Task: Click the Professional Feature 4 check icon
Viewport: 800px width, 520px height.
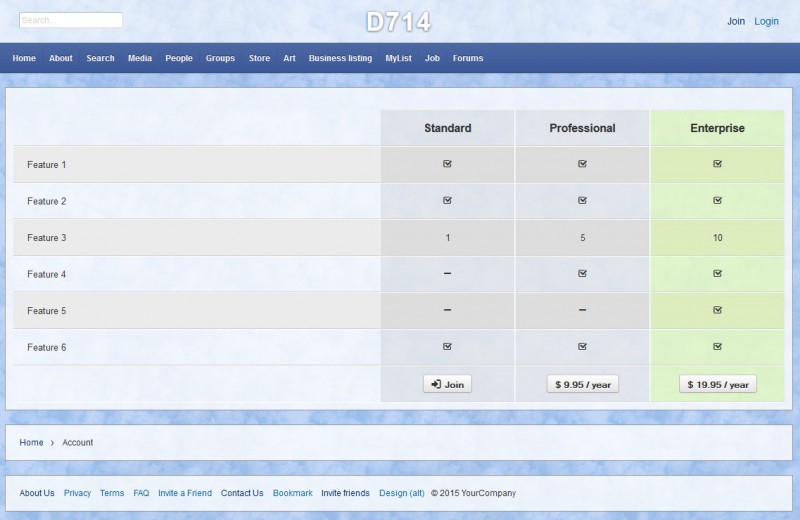Action: click(x=582, y=274)
